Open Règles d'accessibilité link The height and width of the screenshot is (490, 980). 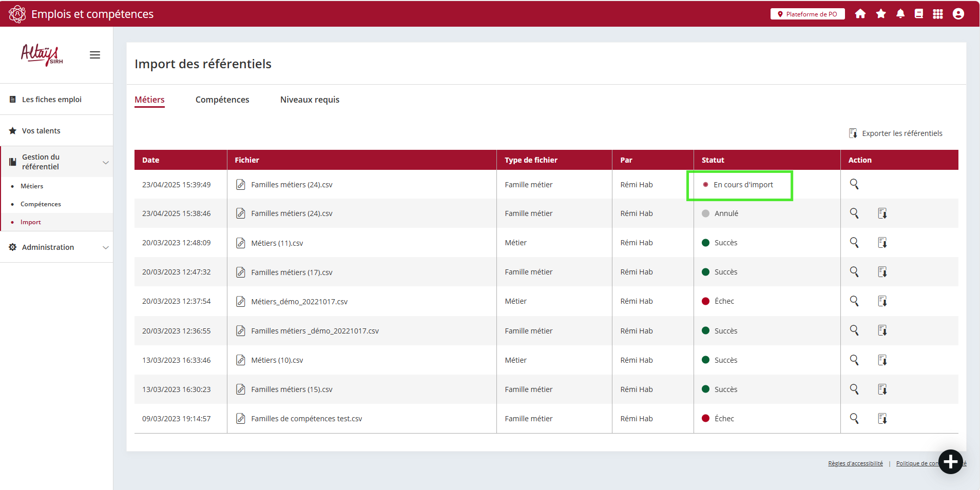tap(855, 463)
